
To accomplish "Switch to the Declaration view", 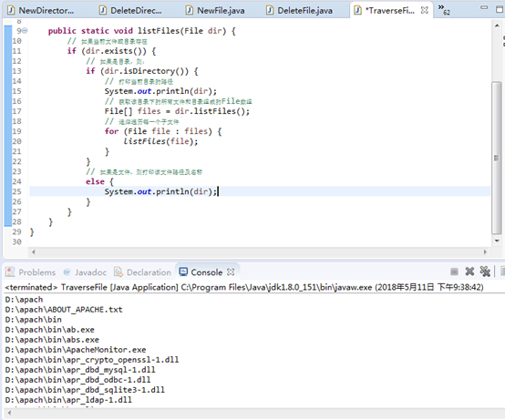I will pos(143,272).
